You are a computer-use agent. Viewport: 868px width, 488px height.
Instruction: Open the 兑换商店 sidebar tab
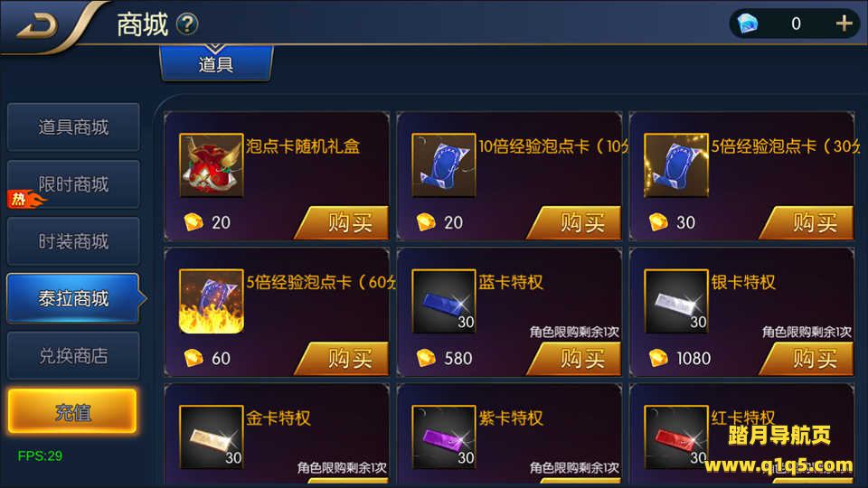[x=73, y=355]
